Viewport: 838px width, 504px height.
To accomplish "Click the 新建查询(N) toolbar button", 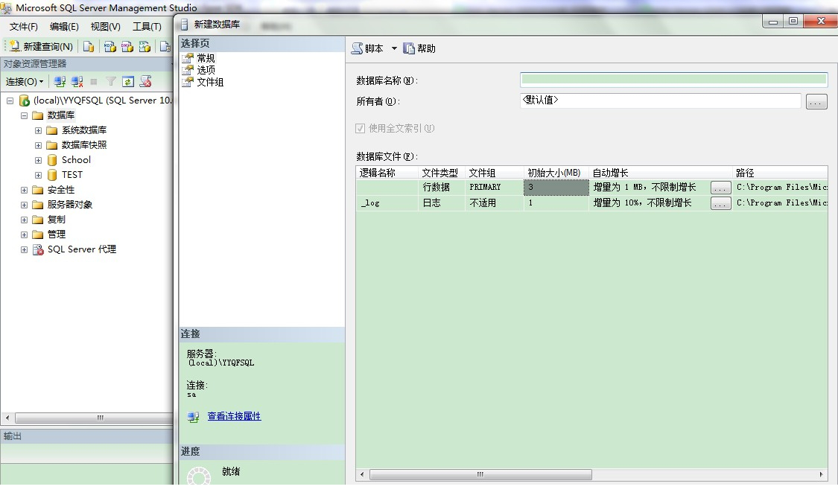I will [x=42, y=47].
